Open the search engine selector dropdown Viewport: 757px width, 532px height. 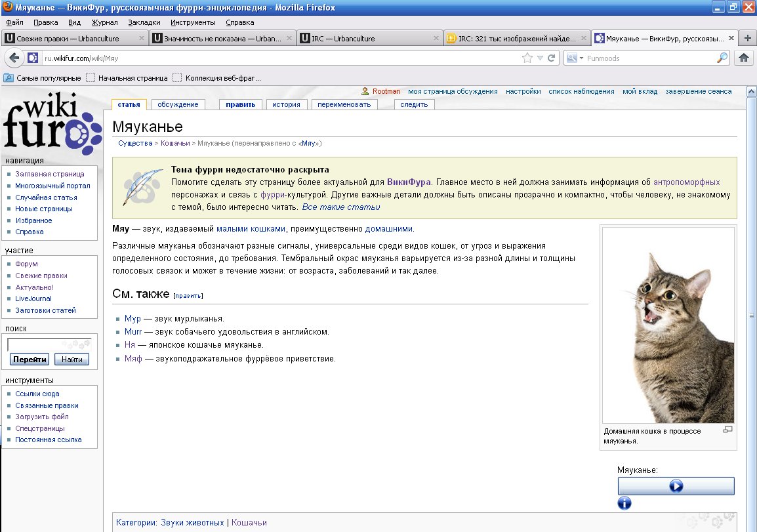[x=573, y=58]
